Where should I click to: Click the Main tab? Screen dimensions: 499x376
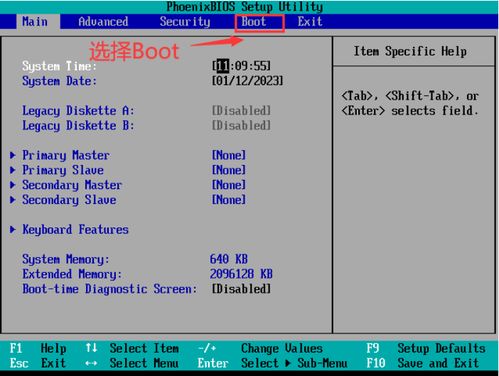pyautogui.click(x=35, y=22)
